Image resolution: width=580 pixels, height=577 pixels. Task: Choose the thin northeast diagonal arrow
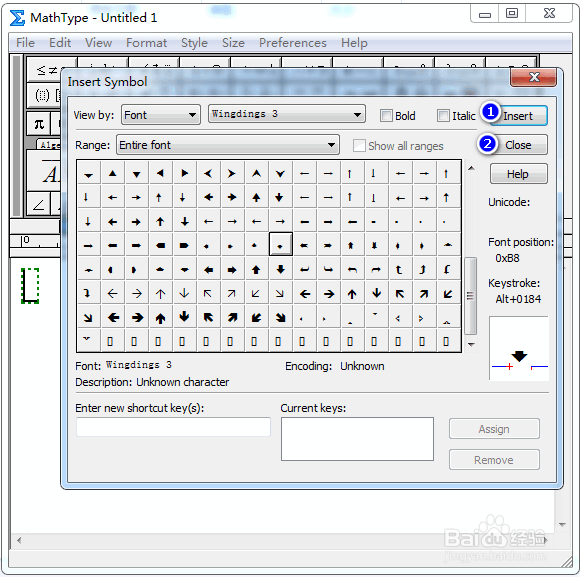tap(232, 294)
